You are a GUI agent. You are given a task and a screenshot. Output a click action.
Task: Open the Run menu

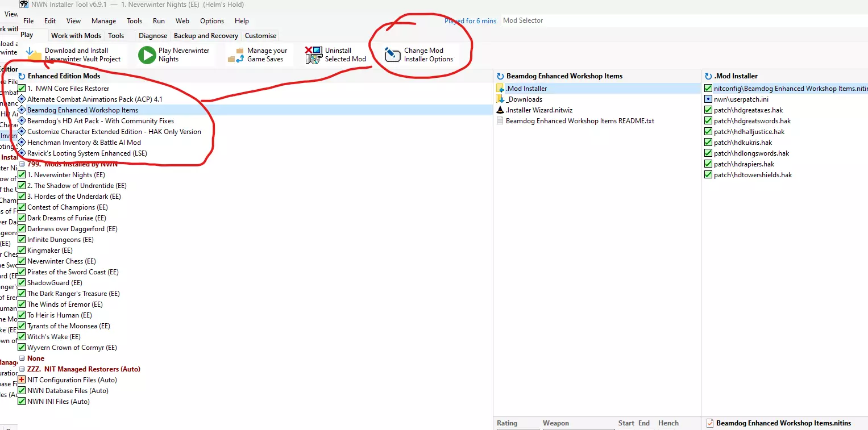(x=159, y=21)
